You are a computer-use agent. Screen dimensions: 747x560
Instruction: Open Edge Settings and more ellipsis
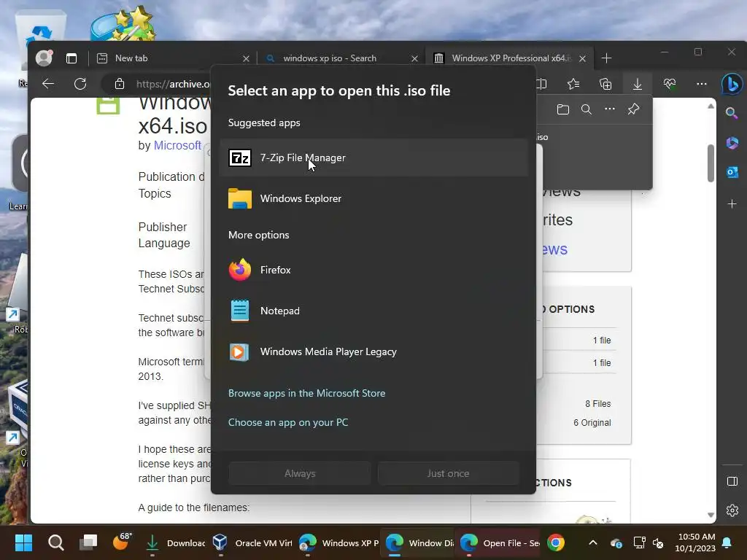[x=701, y=85]
